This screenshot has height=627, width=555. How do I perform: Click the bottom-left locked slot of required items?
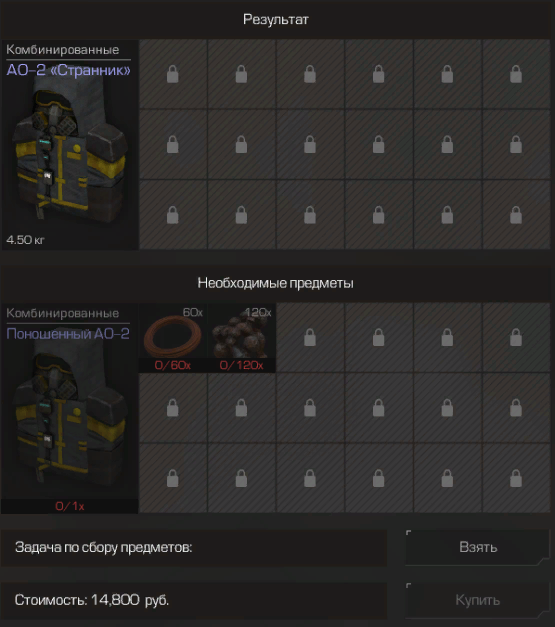[x=173, y=478]
